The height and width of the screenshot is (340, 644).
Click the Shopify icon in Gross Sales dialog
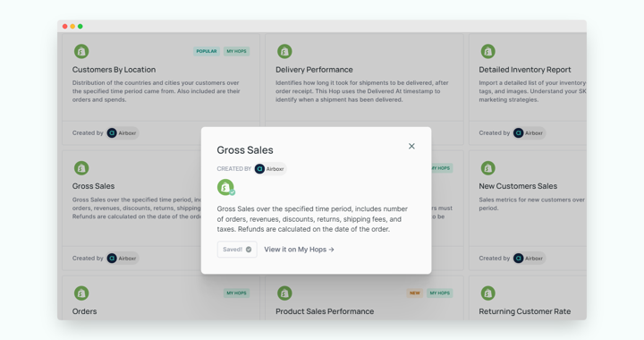pyautogui.click(x=225, y=187)
